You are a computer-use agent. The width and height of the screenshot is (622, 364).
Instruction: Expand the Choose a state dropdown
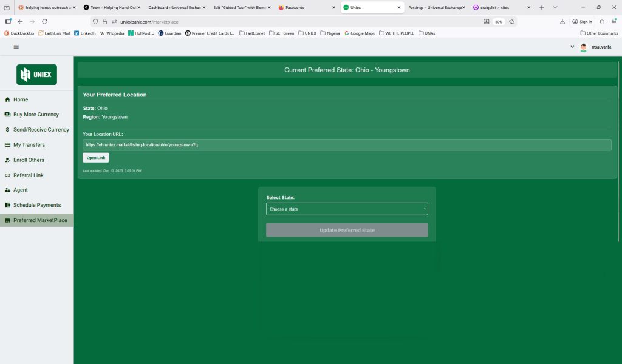click(x=347, y=209)
